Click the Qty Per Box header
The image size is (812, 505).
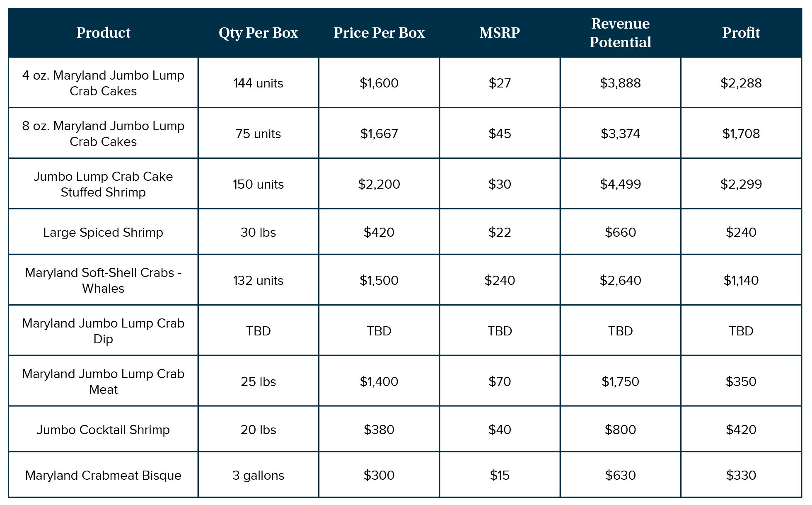click(x=258, y=33)
